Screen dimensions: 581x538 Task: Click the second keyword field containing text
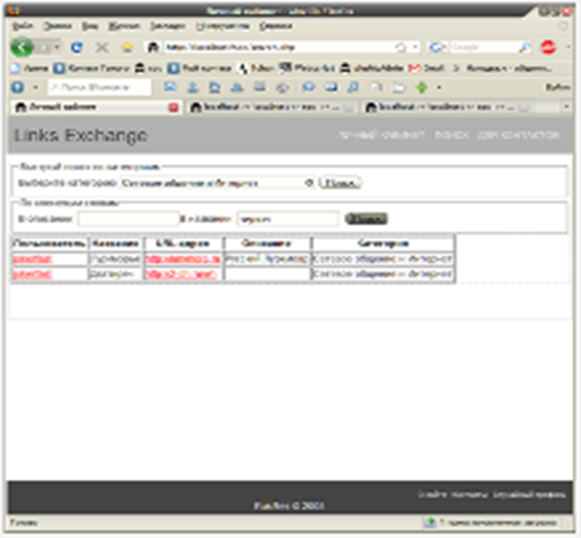tap(288, 219)
